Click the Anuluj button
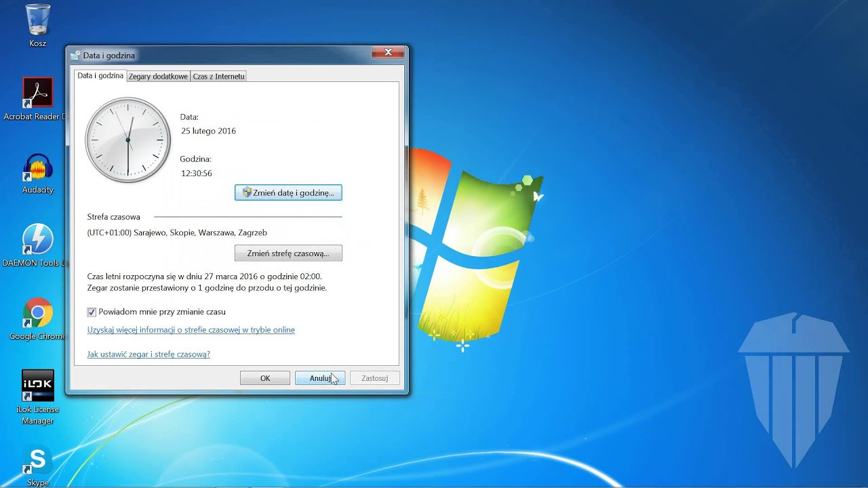 pyautogui.click(x=320, y=378)
